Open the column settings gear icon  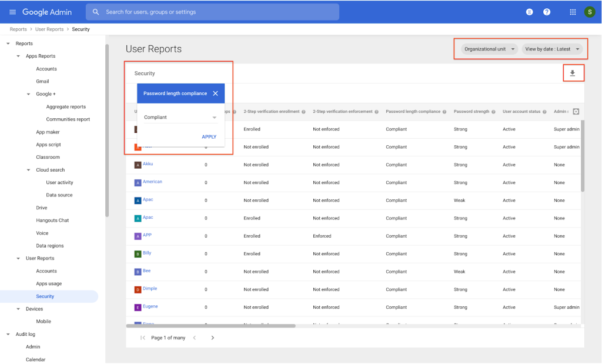point(576,112)
